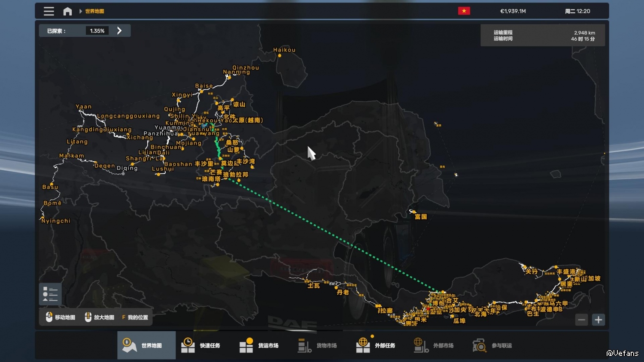Select the Yaan city label
644x362 pixels.
[84, 107]
